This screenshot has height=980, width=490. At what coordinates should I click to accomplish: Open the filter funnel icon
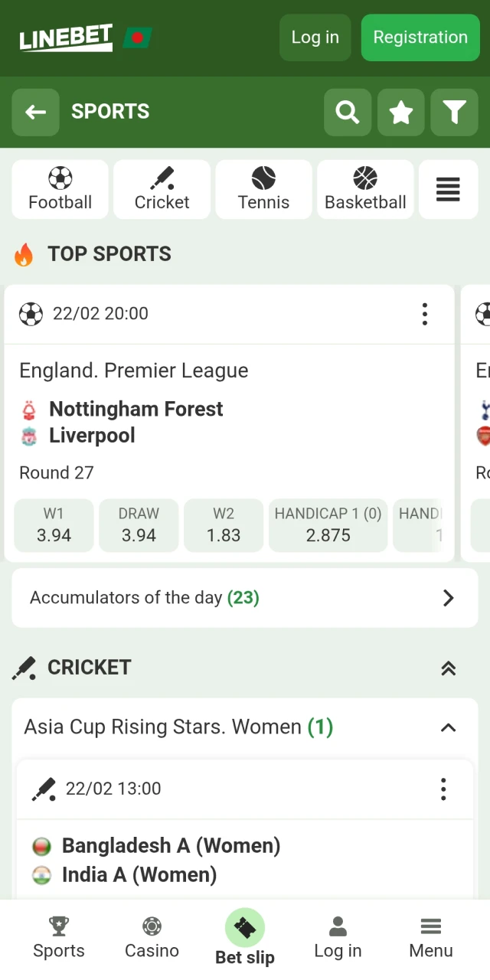point(455,112)
